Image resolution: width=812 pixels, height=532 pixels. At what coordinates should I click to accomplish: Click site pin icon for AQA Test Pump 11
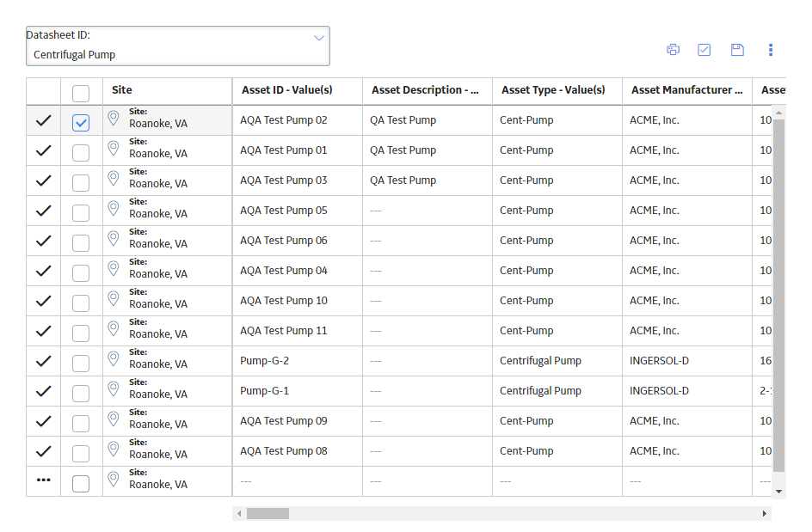tap(114, 328)
